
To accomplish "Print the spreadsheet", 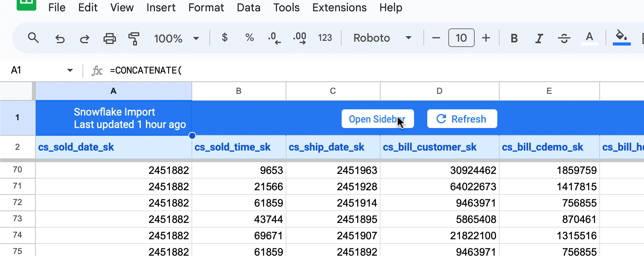I will click(110, 38).
